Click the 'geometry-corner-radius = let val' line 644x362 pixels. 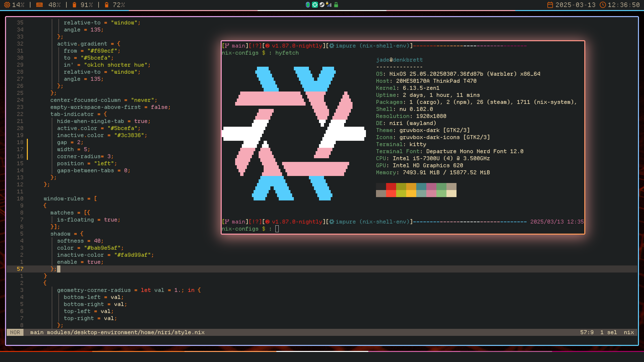pos(129,290)
